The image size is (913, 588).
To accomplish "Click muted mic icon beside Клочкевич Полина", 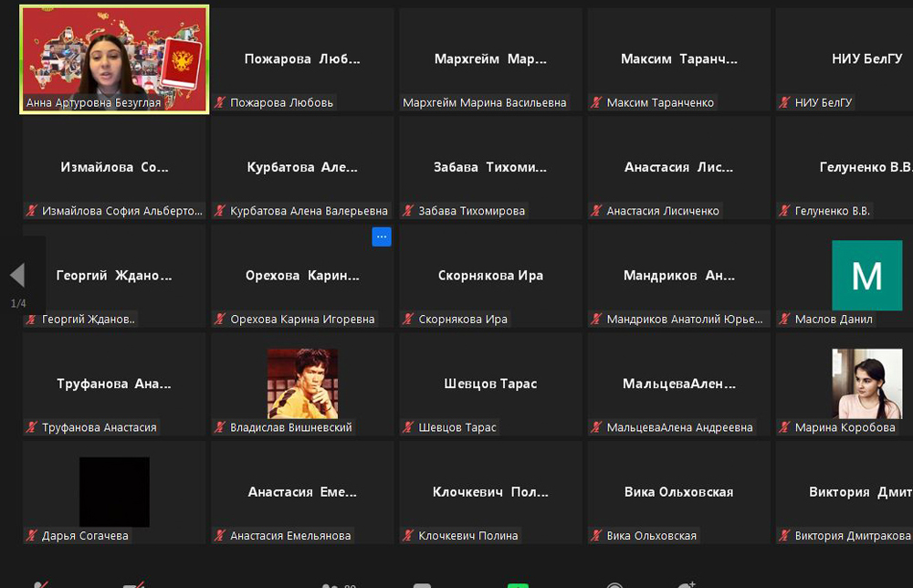I will [x=408, y=536].
